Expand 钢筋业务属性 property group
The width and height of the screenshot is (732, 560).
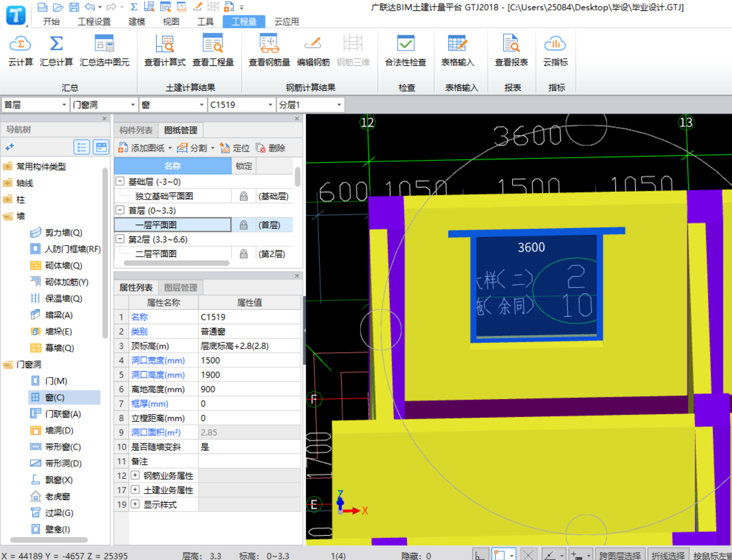click(x=135, y=475)
